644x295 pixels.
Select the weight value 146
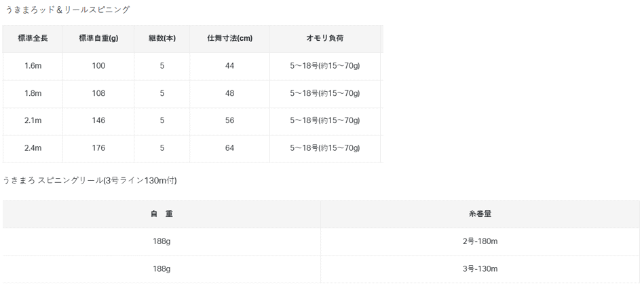pyautogui.click(x=98, y=120)
